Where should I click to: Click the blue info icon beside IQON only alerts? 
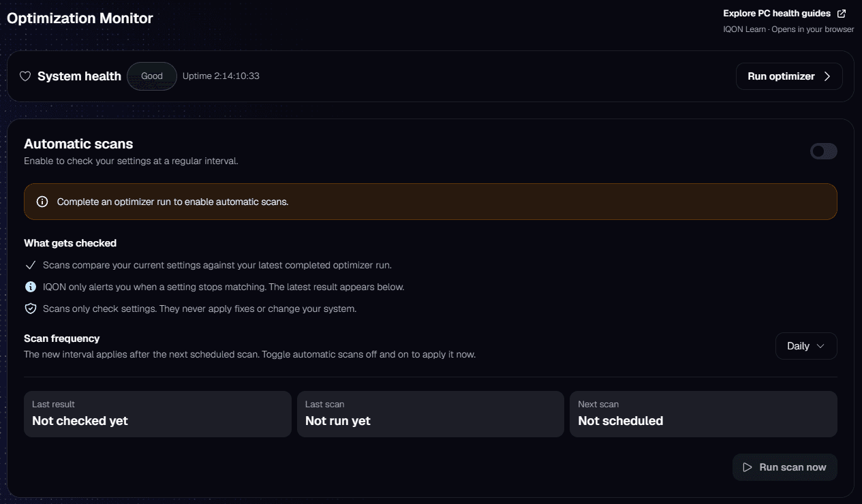click(x=30, y=287)
